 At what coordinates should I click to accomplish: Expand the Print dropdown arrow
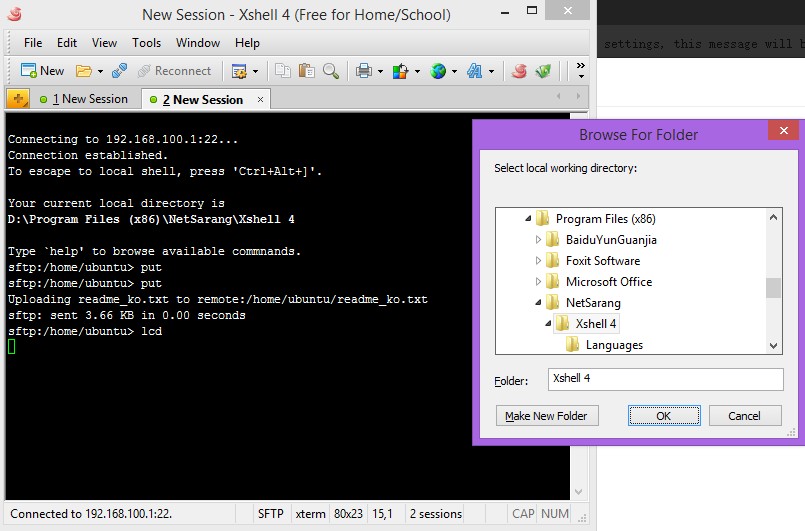pos(380,71)
